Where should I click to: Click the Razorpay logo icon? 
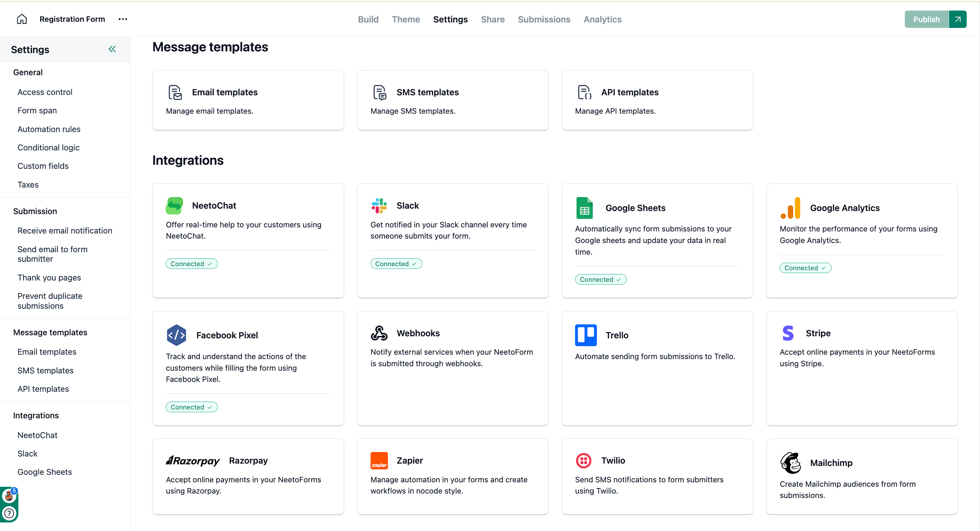(193, 461)
